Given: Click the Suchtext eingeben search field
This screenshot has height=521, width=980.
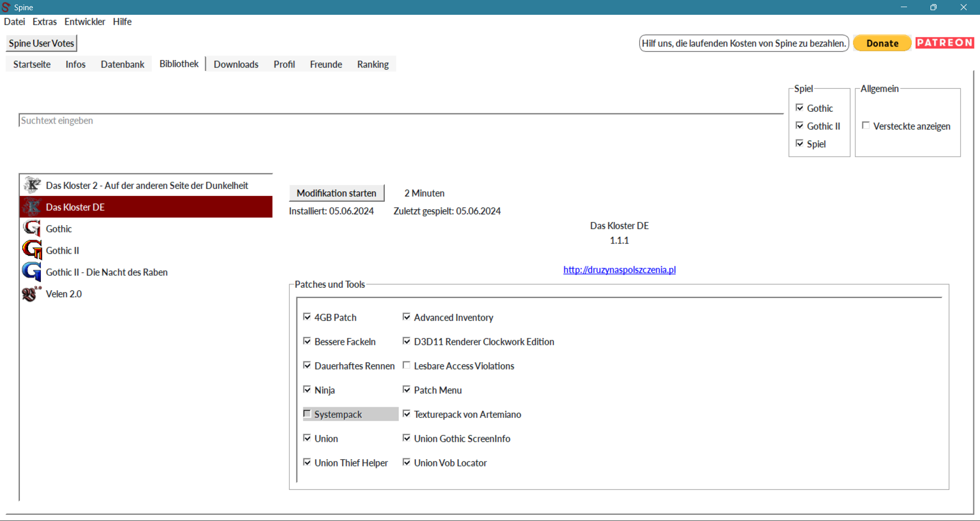Looking at the screenshot, I should (401, 120).
